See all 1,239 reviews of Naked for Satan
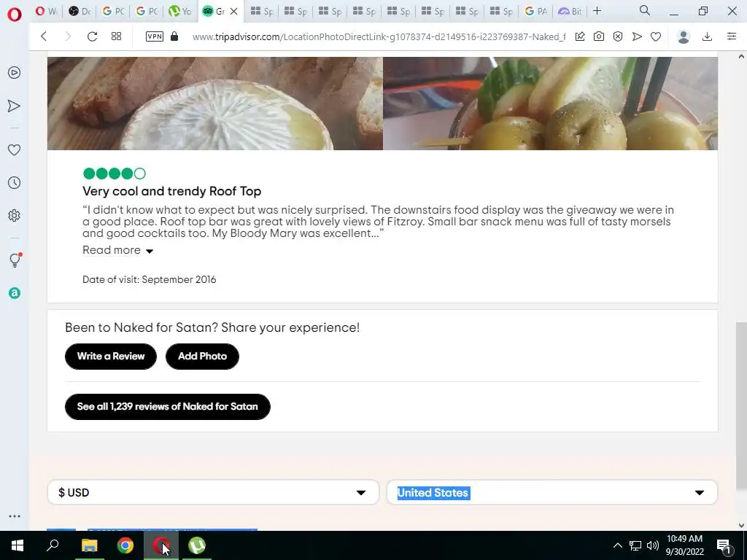747x560 pixels. [x=167, y=407]
